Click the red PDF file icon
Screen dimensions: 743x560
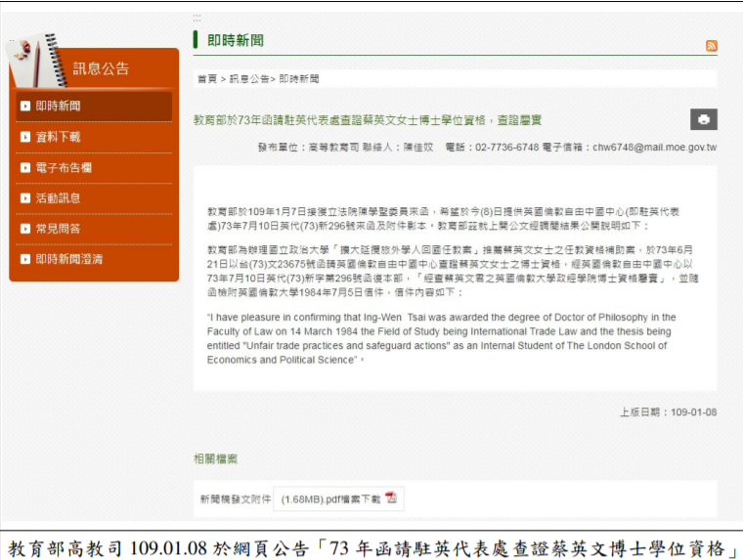[391, 498]
